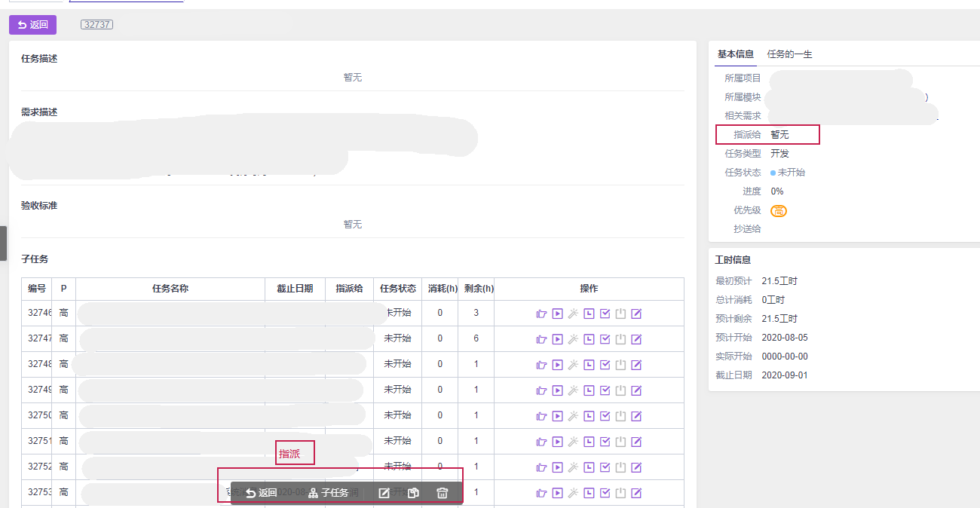Click the floating bar's 返回 button
Screen dimensions: 980x508
(262, 493)
